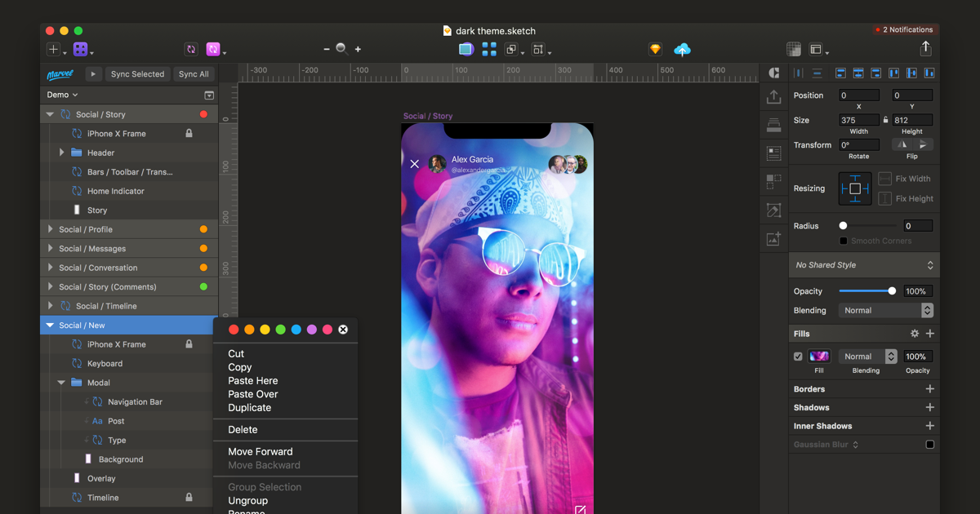
Task: Open Fills settings via the gear icon
Action: [x=915, y=334]
